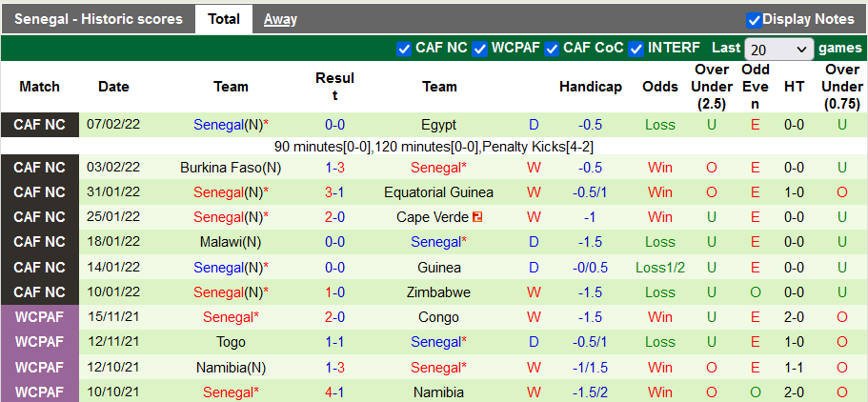Image resolution: width=868 pixels, height=402 pixels.
Task: Disable the WCPAF filter checkbox
Action: pos(480,48)
